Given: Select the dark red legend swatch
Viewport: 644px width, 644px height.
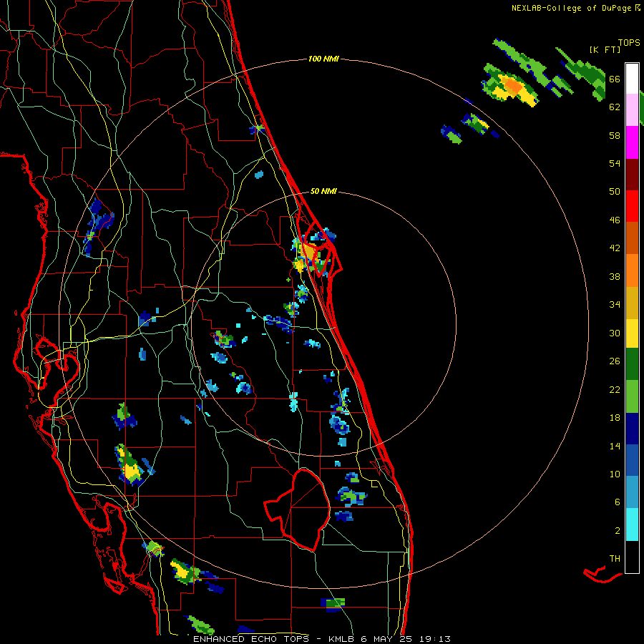Looking at the screenshot, I should pyautogui.click(x=632, y=175).
